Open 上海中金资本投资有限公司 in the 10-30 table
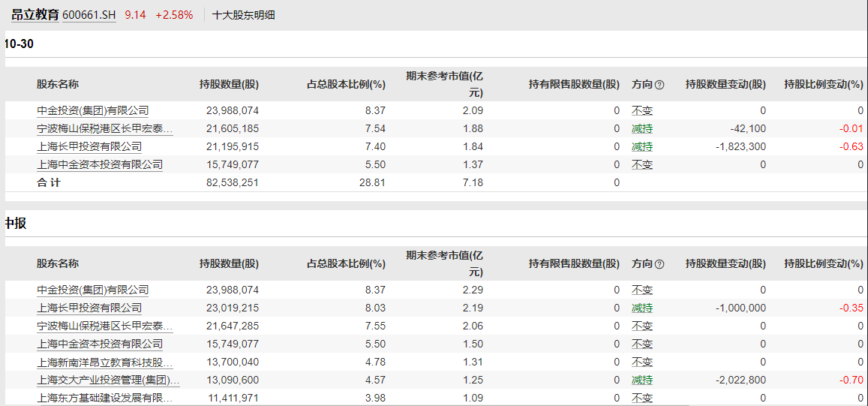Image resolution: width=868 pixels, height=406 pixels. click(x=99, y=165)
